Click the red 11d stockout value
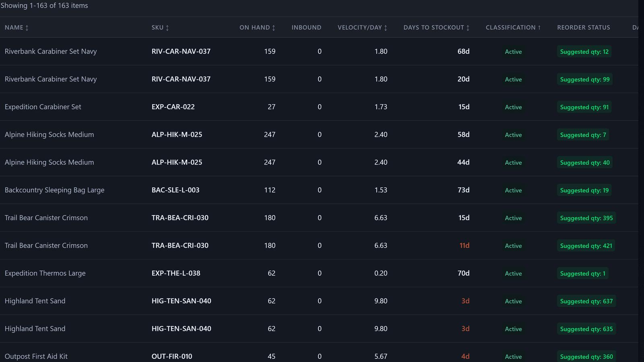This screenshot has width=644, height=362. [464, 246]
